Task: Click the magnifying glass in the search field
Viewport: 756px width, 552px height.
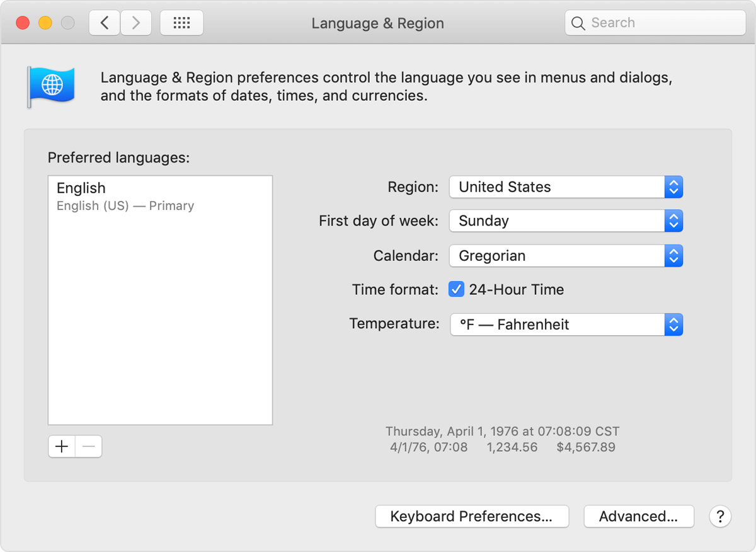Action: (x=578, y=23)
